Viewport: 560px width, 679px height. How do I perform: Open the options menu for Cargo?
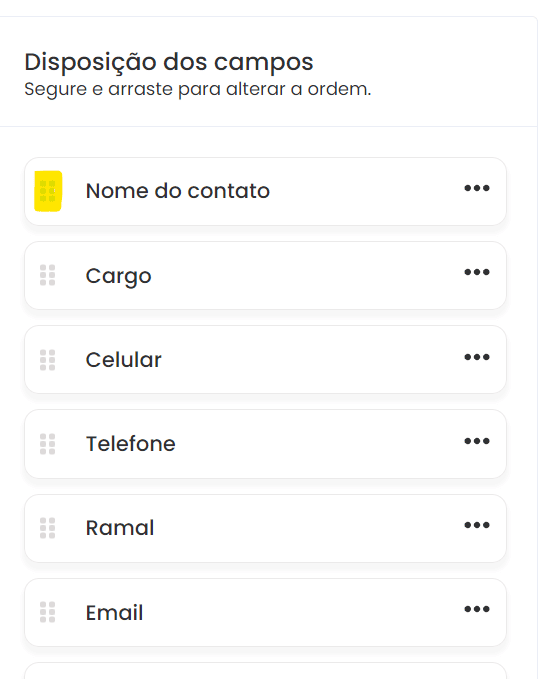477,272
